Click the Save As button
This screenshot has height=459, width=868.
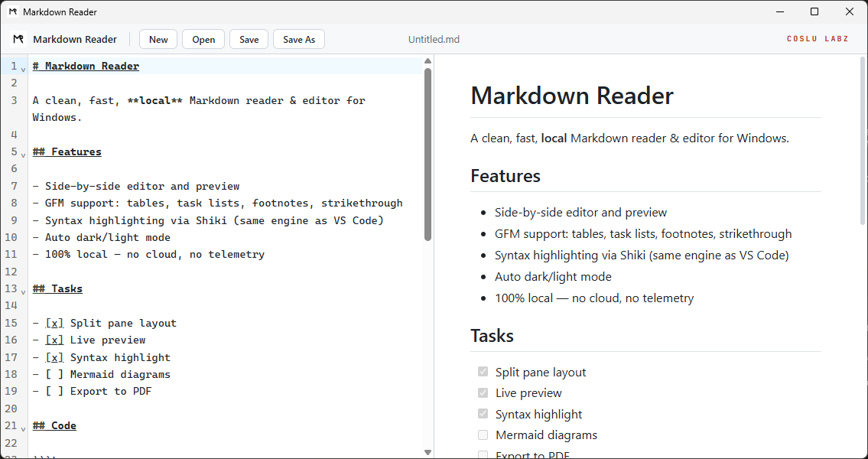(x=299, y=39)
